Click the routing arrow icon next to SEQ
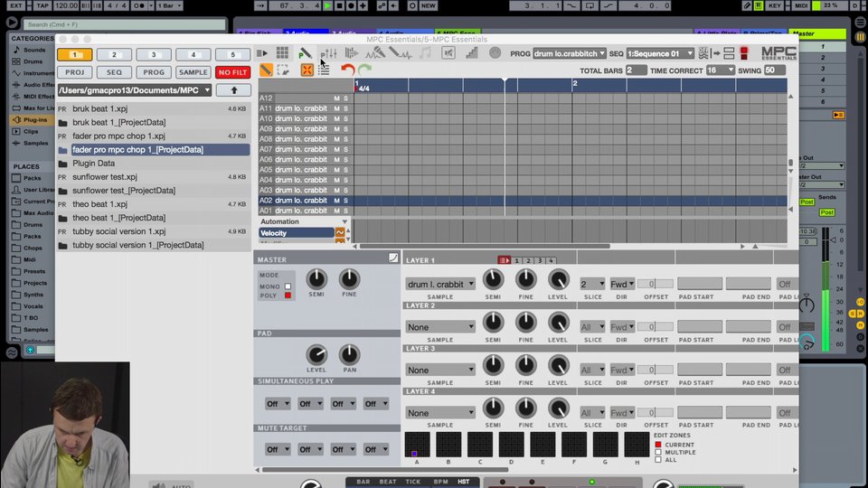Image resolution: width=868 pixels, height=488 pixels. click(711, 53)
